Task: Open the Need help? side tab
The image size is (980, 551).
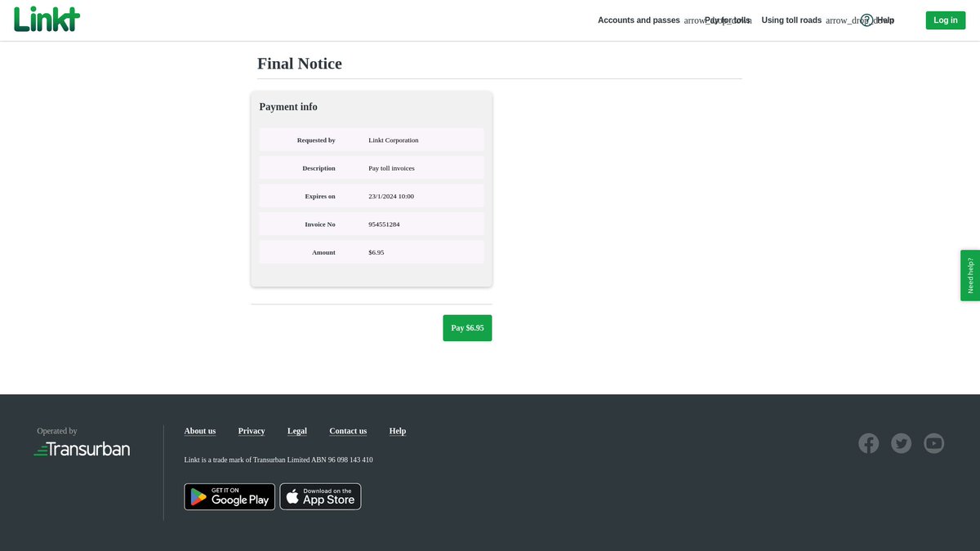Action: coord(970,275)
